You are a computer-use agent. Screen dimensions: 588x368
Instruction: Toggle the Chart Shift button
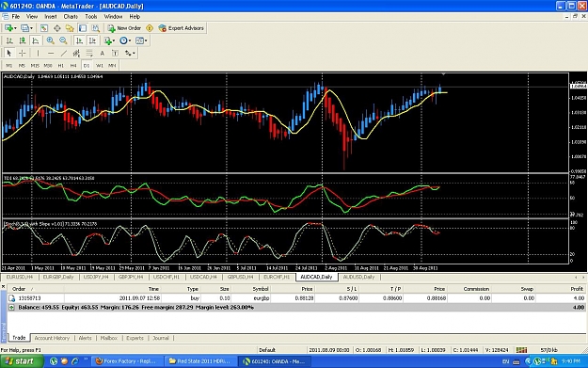[x=92, y=40]
